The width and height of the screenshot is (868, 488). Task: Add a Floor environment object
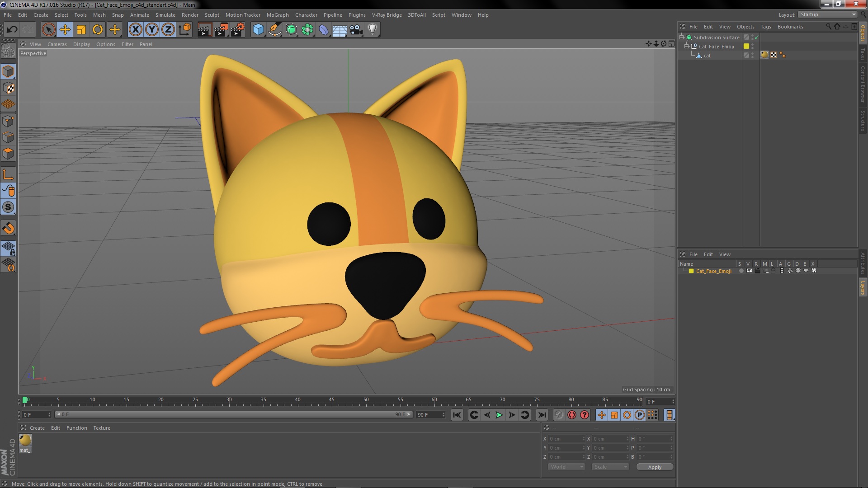[x=340, y=30]
